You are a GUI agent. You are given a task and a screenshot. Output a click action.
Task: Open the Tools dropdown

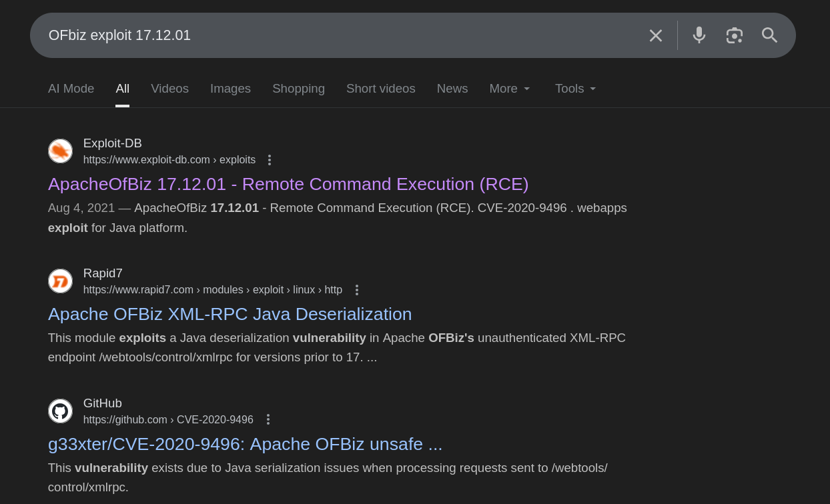tap(574, 88)
